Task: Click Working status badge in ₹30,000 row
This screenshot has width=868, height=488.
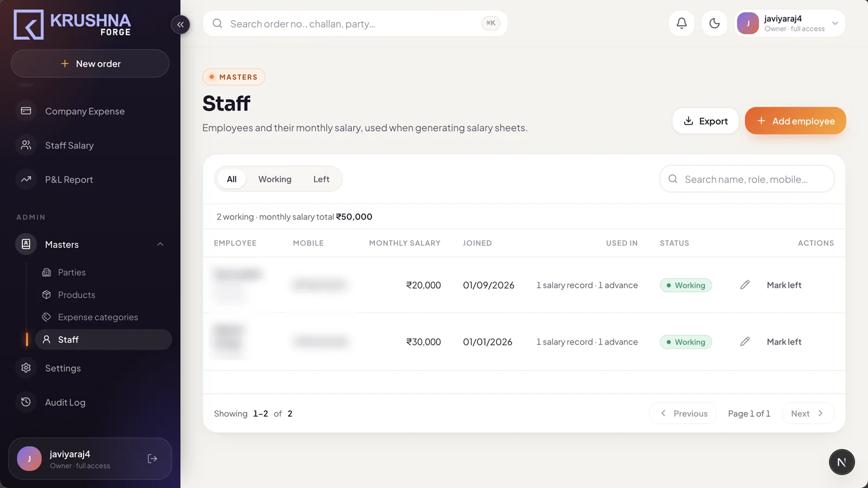Action: 686,342
